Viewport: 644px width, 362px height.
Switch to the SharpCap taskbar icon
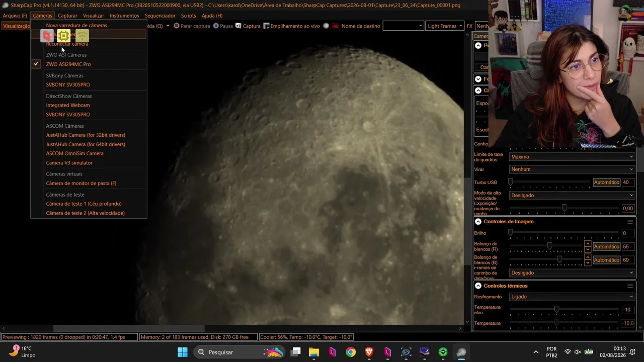coord(461,352)
